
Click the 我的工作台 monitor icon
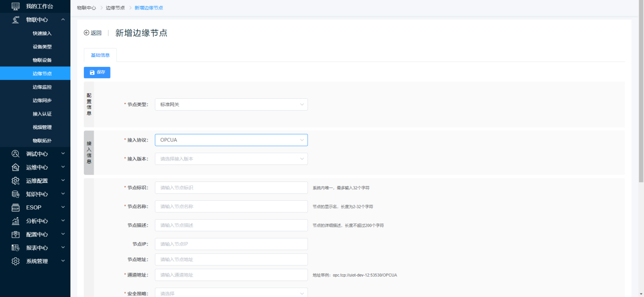[15, 6]
